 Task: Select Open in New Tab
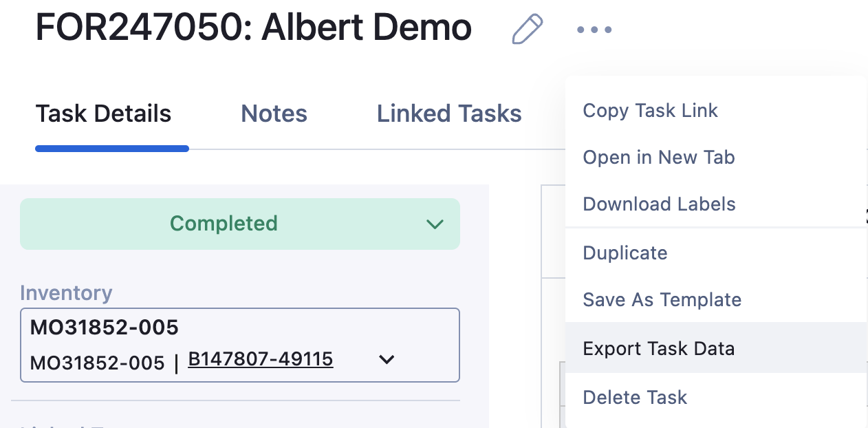point(658,158)
